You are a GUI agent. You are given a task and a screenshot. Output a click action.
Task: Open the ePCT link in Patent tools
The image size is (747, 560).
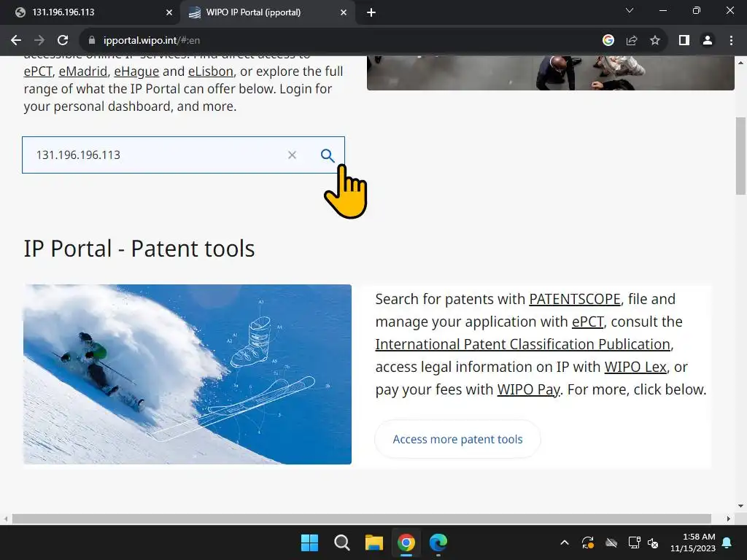click(x=588, y=322)
